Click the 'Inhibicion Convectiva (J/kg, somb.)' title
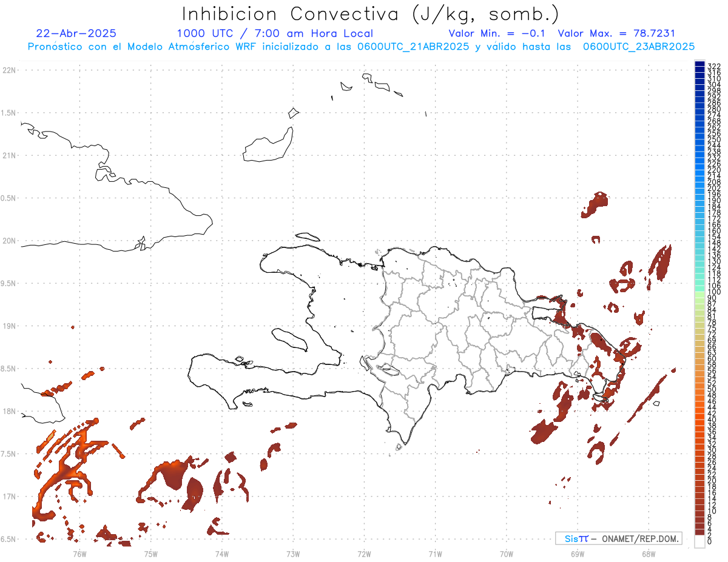 click(x=371, y=14)
